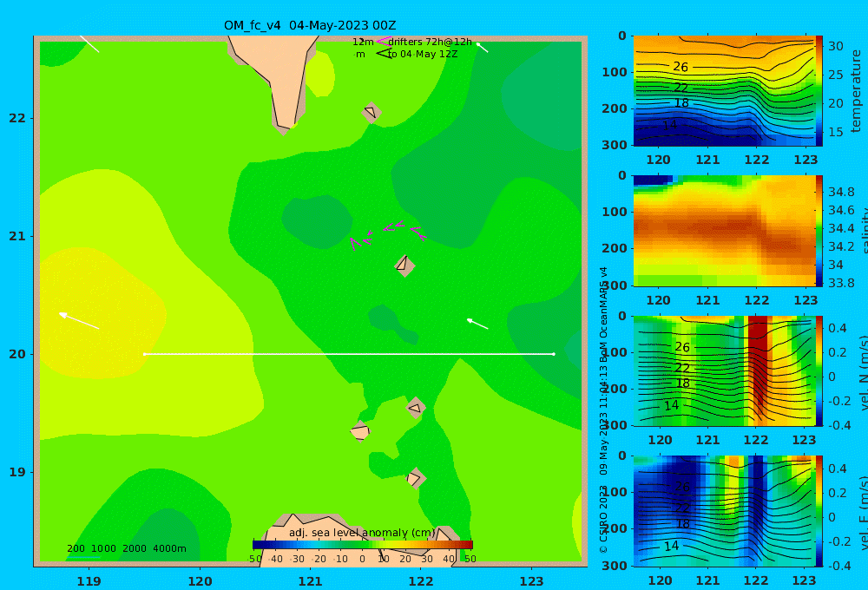
Task: Click the sea level anomaly colorbar strip
Action: [x=363, y=545]
